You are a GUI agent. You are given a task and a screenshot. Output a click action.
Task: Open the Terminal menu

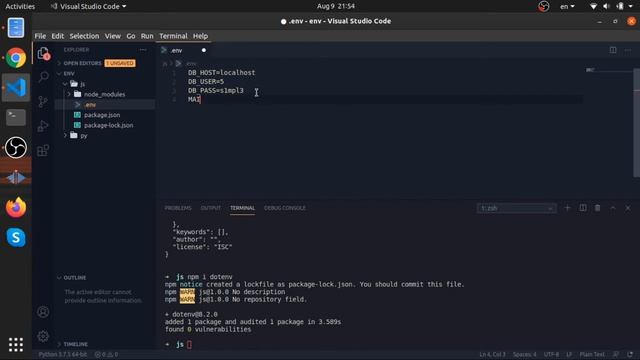(173, 36)
